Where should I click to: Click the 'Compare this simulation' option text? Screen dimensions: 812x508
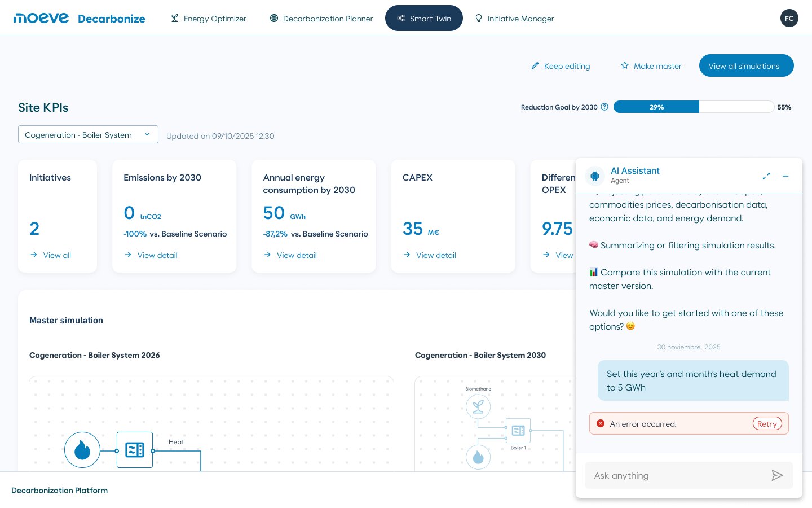tap(679, 279)
